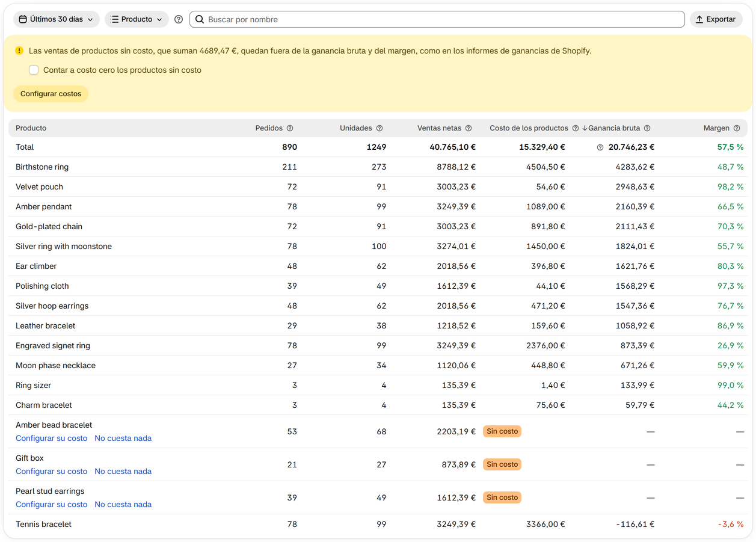756x542 pixels.
Task: Click Configurar su costo for Pearl stud earrings
Action: 52,505
